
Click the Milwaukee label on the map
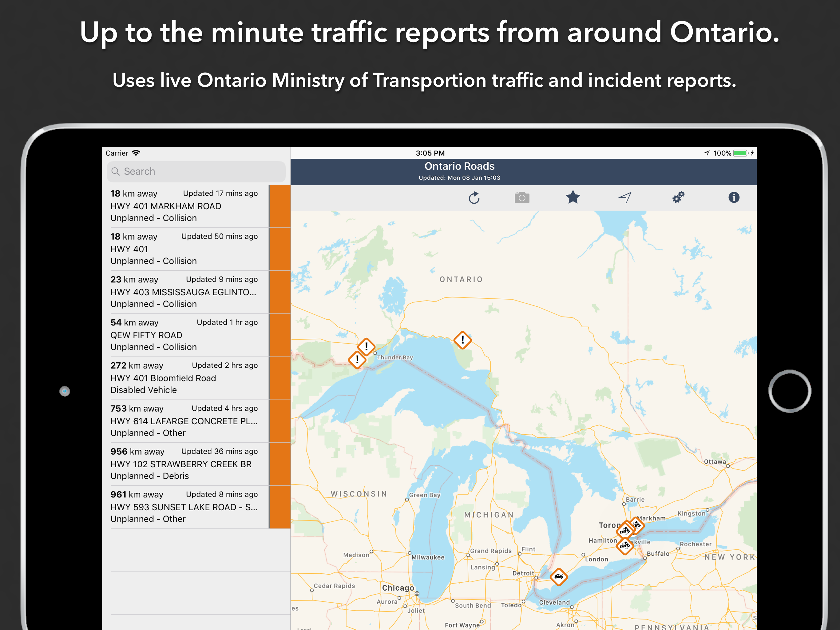click(428, 557)
